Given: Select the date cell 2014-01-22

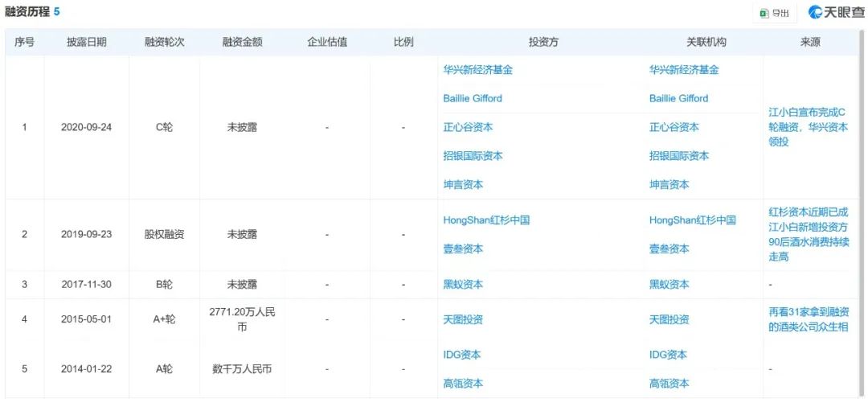Looking at the screenshot, I should tap(86, 368).
